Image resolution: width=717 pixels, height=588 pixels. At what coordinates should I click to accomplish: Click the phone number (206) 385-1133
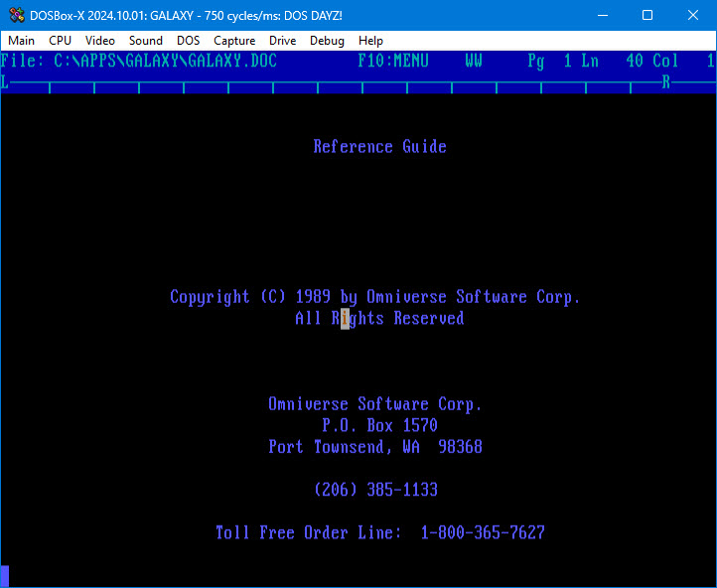pos(375,490)
